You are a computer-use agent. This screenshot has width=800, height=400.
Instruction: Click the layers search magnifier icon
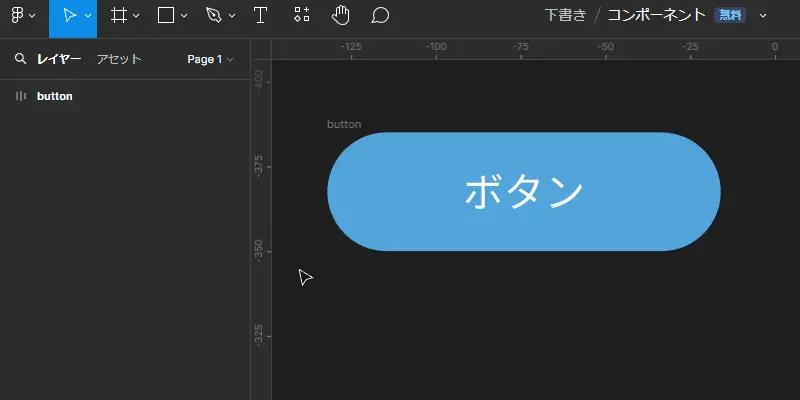click(x=20, y=59)
